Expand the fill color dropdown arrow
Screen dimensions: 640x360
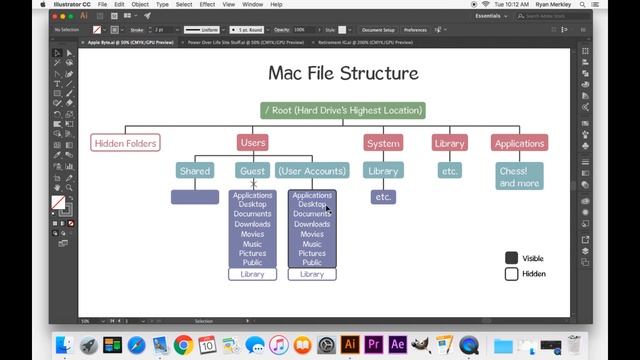(104, 30)
